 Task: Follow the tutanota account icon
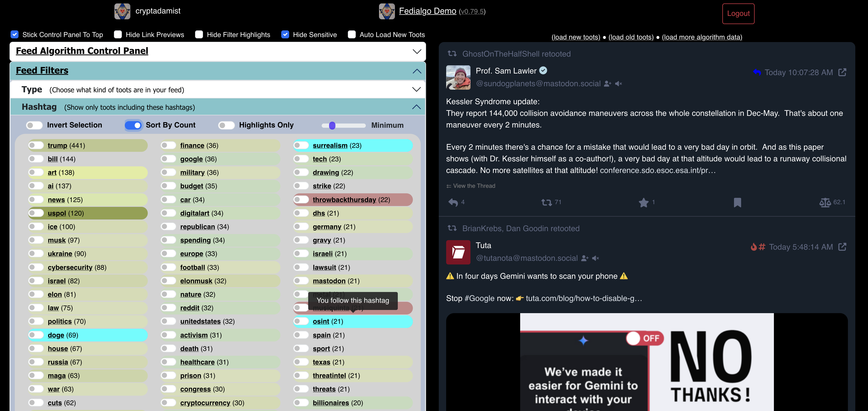coord(585,258)
